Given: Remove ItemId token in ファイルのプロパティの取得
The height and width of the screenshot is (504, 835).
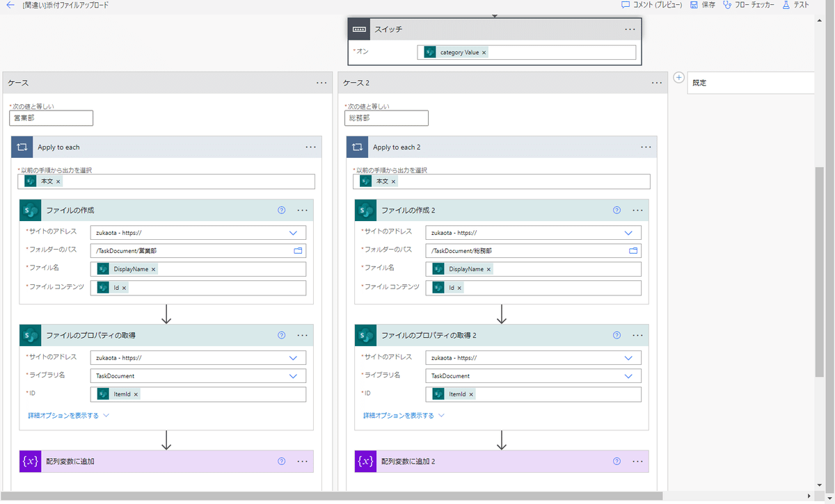Looking at the screenshot, I should click(136, 394).
